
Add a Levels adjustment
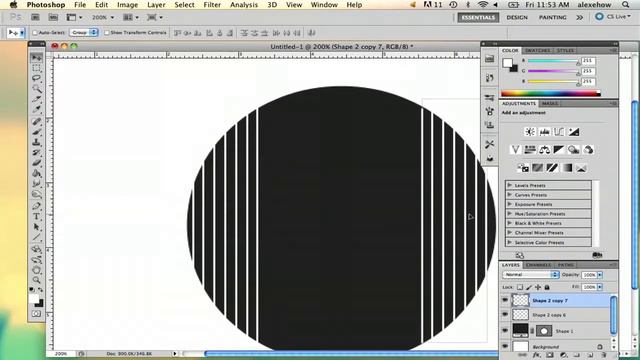pos(544,132)
